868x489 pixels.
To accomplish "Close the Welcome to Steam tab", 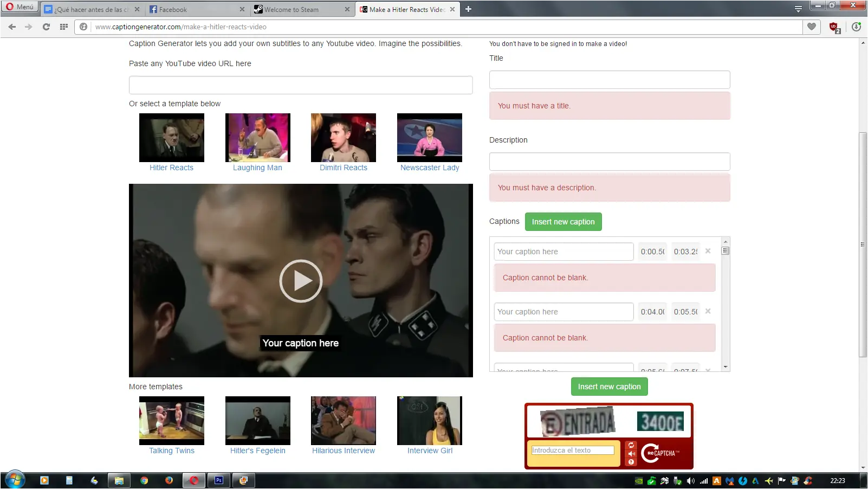I will pyautogui.click(x=347, y=9).
